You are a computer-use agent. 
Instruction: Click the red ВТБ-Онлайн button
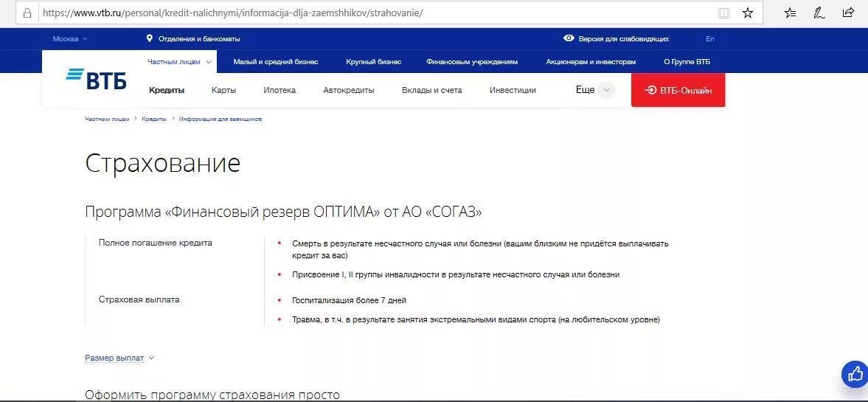(x=678, y=90)
